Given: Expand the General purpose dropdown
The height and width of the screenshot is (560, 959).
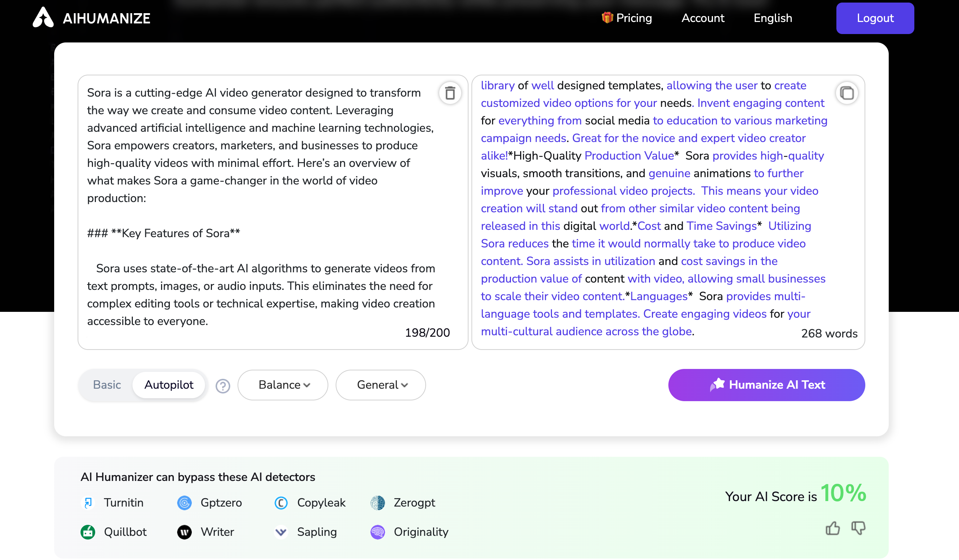Looking at the screenshot, I should [x=380, y=385].
